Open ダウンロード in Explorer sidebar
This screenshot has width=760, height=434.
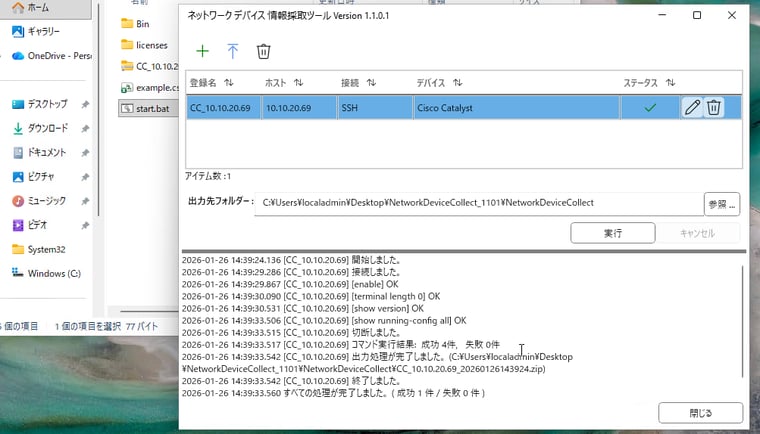click(x=40, y=128)
